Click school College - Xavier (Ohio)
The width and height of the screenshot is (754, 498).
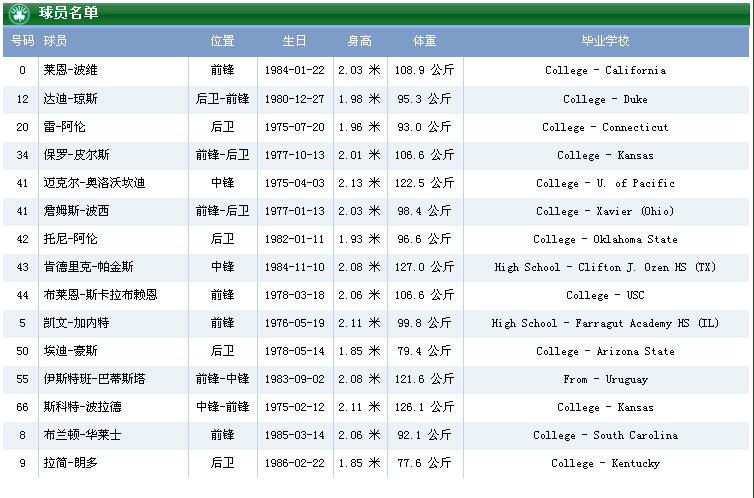[x=605, y=211]
